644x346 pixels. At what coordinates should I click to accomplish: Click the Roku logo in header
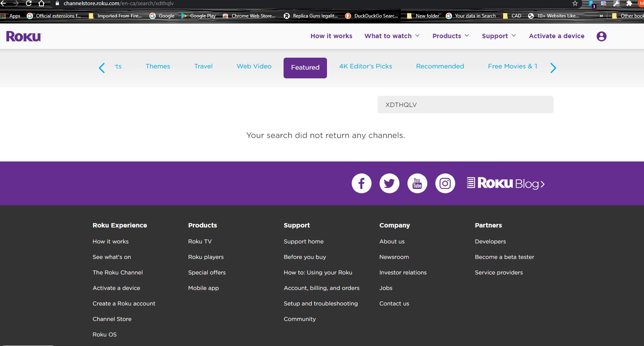pos(24,36)
